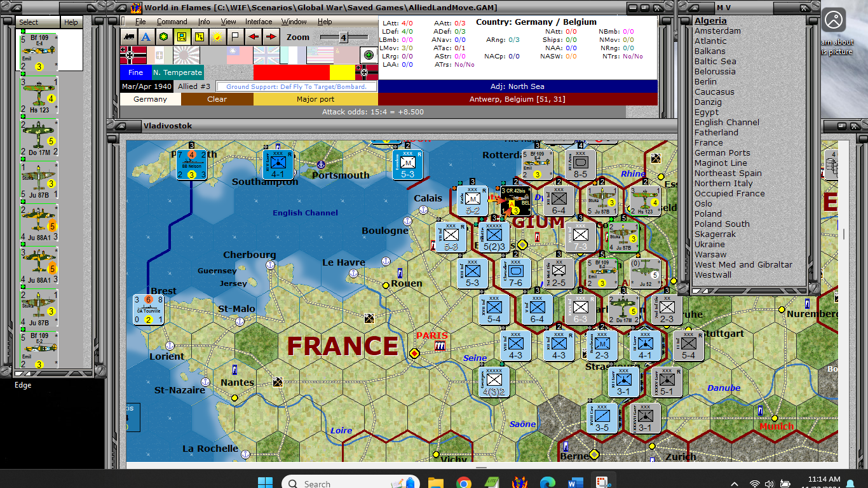Click the white flag toolbar icon

235,37
